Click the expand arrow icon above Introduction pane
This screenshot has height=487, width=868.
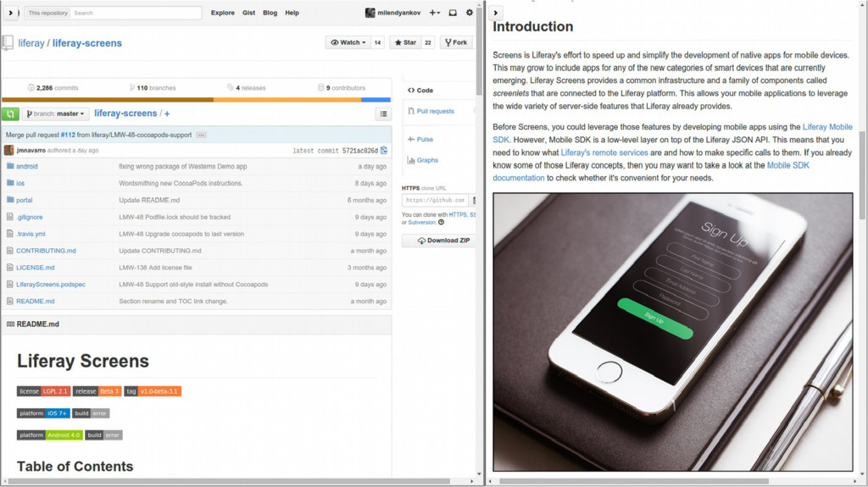pyautogui.click(x=495, y=13)
